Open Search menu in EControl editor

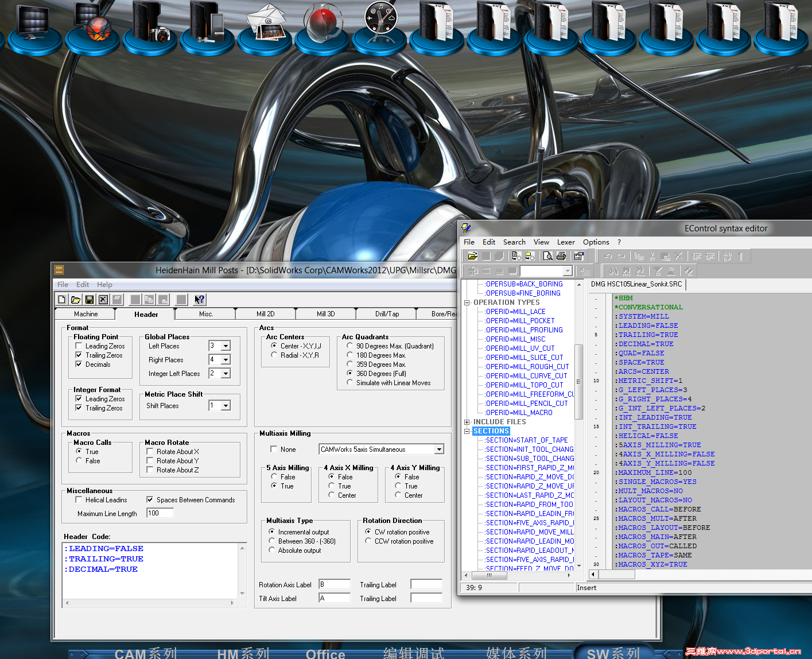[x=514, y=242]
